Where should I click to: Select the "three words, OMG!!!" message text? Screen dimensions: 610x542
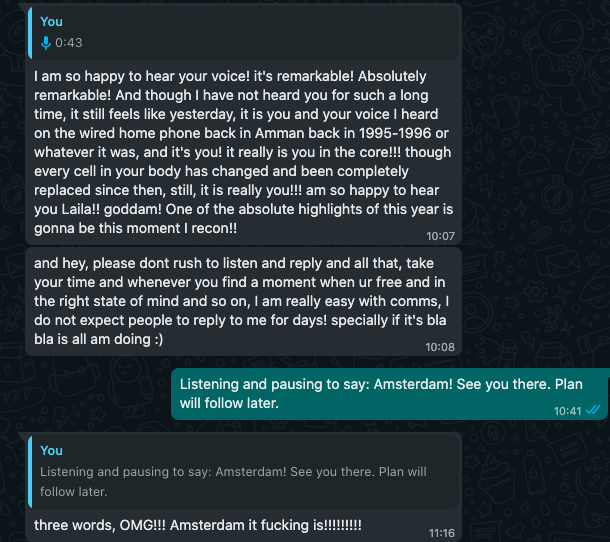click(x=197, y=525)
